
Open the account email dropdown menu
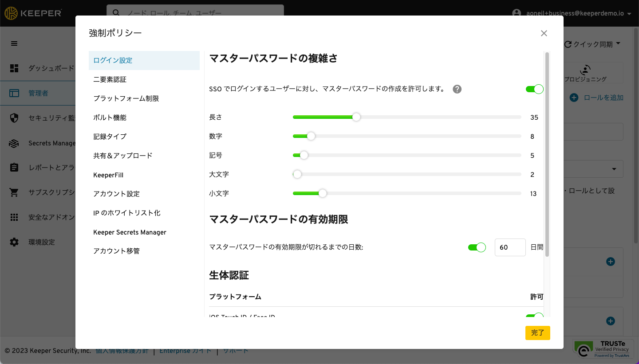629,14
